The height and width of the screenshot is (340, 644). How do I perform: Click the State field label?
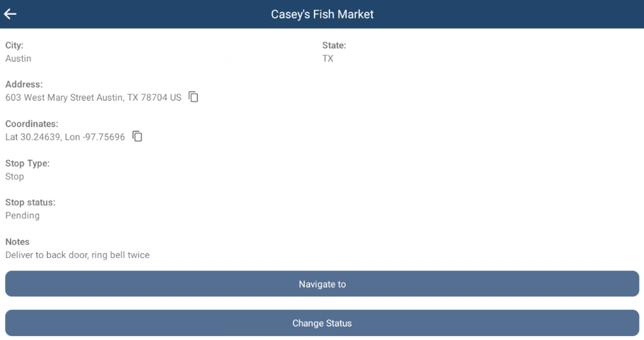334,45
